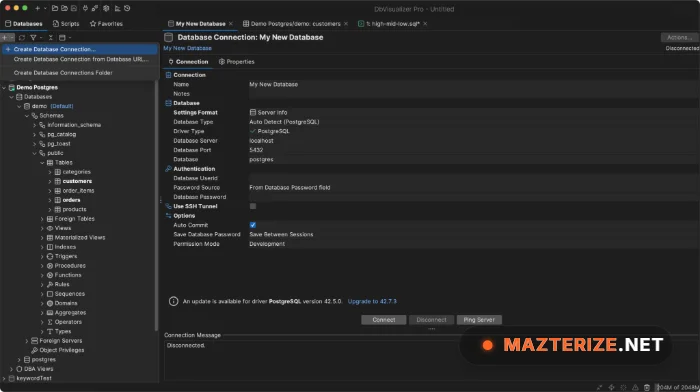Close the high-mid-low.sql tab

pyautogui.click(x=425, y=24)
